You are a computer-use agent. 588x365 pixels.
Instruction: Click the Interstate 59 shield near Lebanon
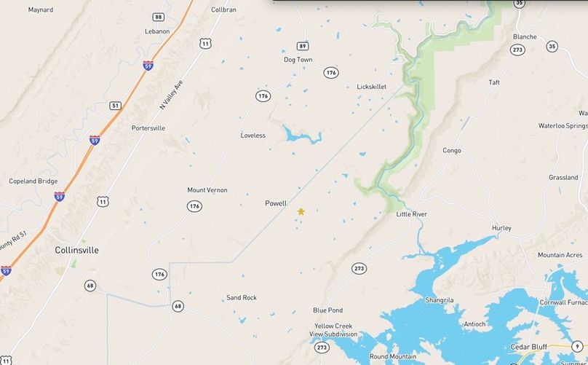(x=148, y=66)
